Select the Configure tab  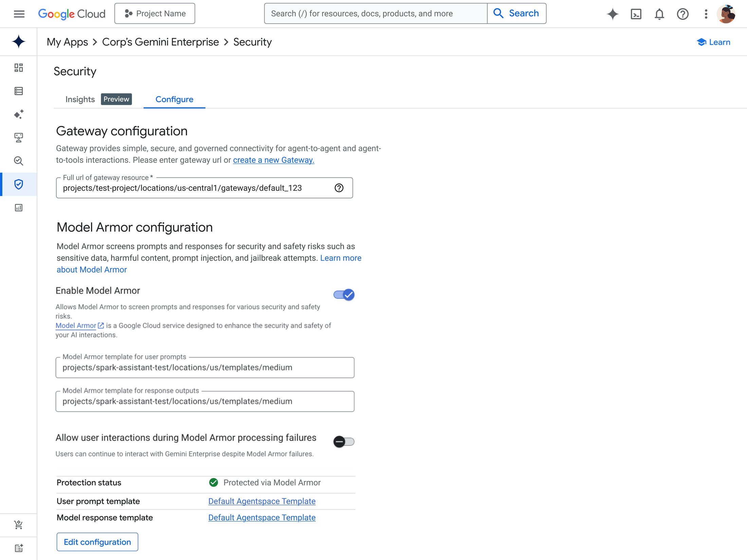174,99
